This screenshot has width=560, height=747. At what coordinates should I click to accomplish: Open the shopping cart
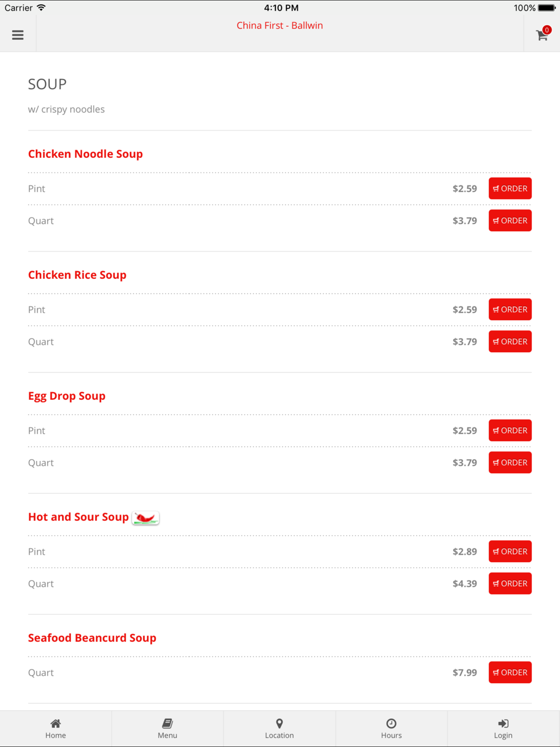[542, 35]
